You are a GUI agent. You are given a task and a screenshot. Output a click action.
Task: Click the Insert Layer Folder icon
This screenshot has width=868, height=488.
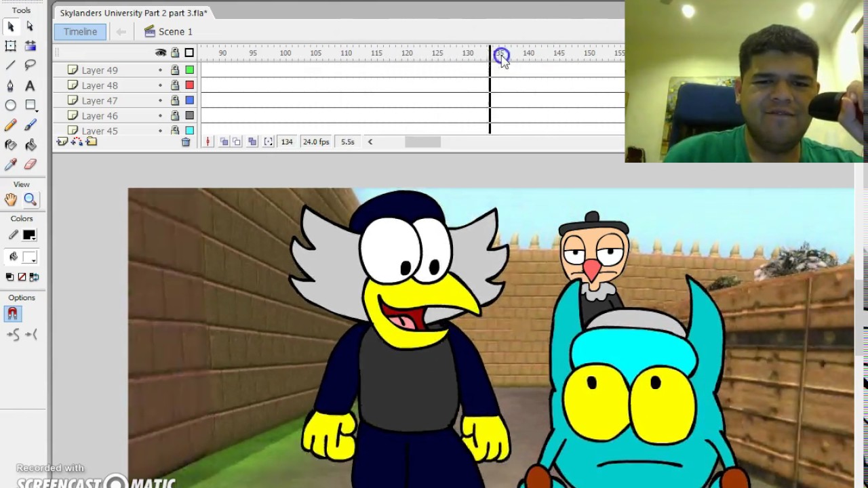(92, 142)
